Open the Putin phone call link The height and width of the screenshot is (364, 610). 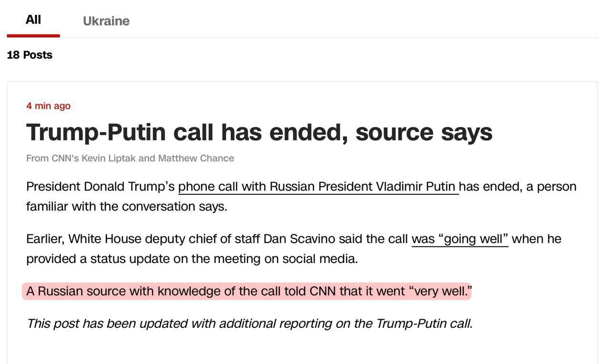[318, 186]
